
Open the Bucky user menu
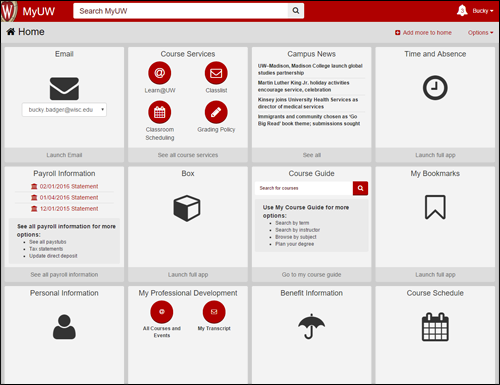[x=483, y=11]
